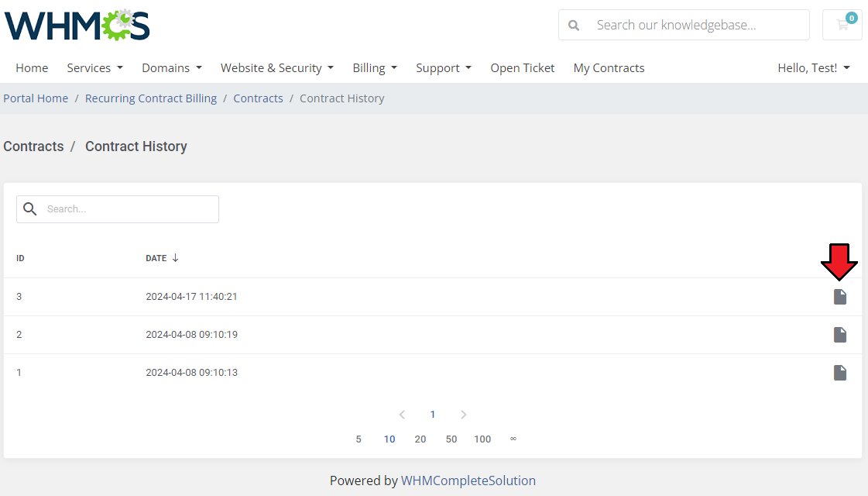The width and height of the screenshot is (868, 496).
Task: Show 20 entries per page
Action: click(x=420, y=439)
